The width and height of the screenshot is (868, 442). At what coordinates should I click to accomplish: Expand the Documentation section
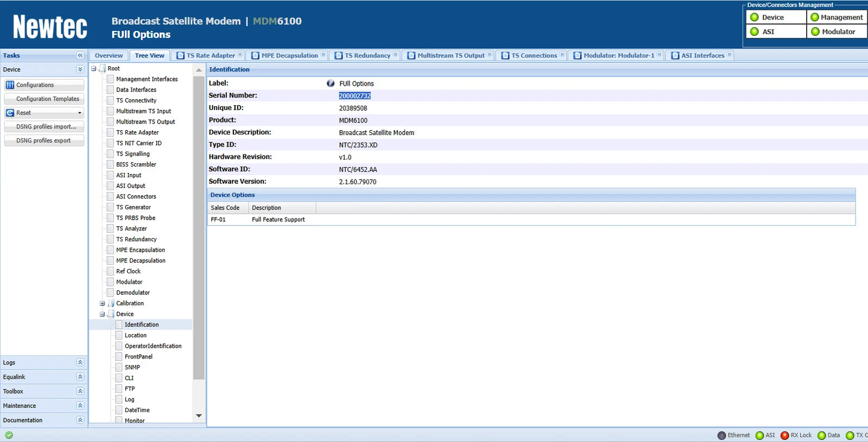[80, 420]
